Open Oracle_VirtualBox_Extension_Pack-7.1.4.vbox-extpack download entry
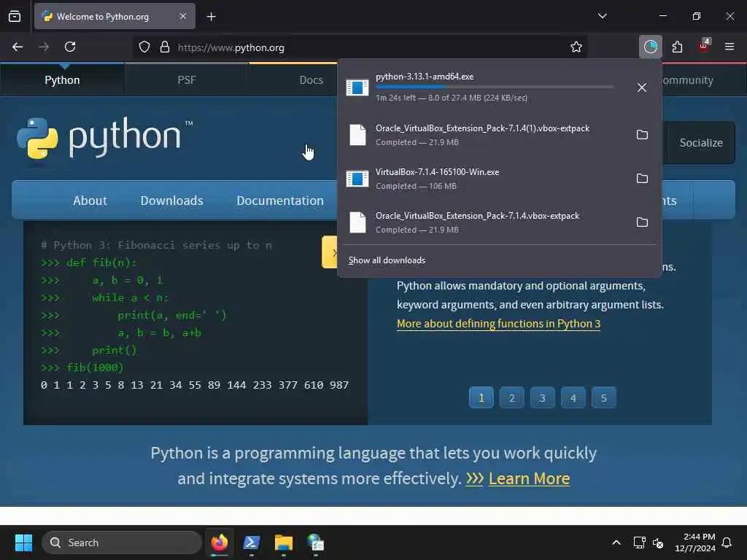Screen dimensions: 747x560 (484, 222)
